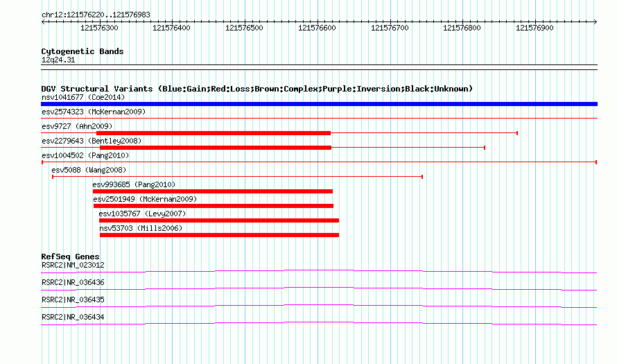Select the thin red line for esv5088
The image size is (617, 364).
(x=237, y=177)
